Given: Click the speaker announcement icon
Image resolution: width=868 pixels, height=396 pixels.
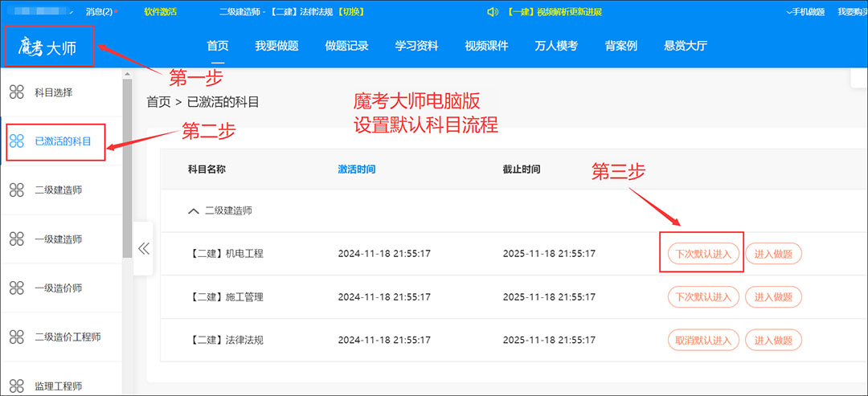Looking at the screenshot, I should coord(492,12).
